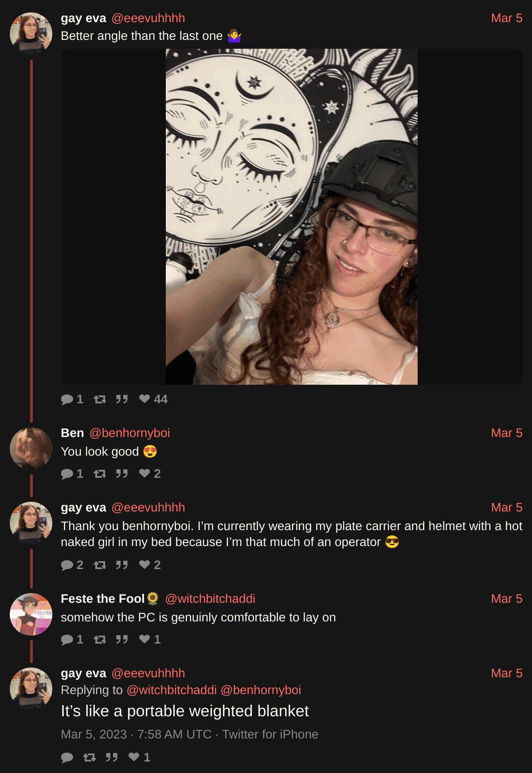Click the retweet icon under Ben's reply
The height and width of the screenshot is (773, 532).
100,474
